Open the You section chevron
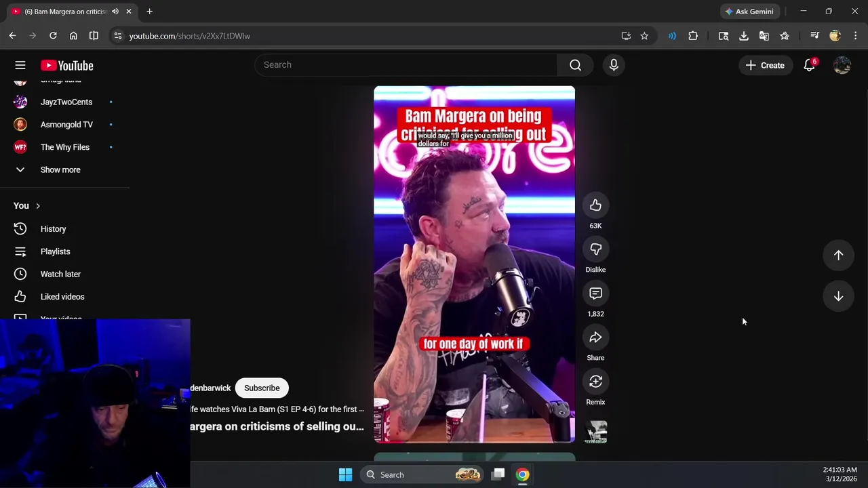868x488 pixels. point(38,206)
